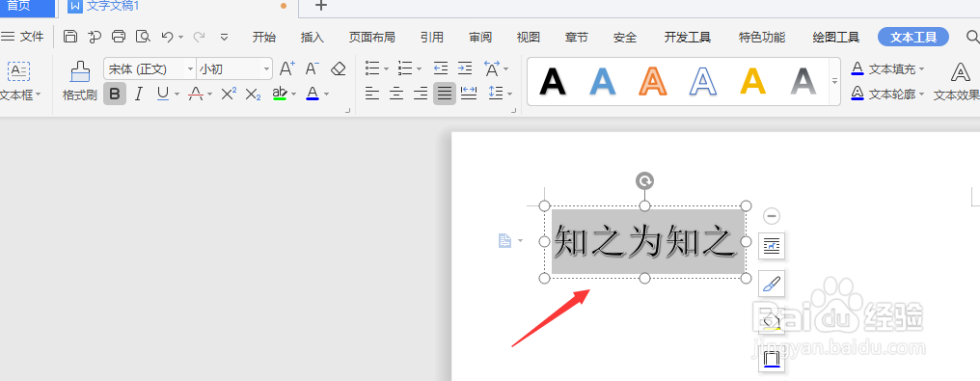Decrease indent icon
The width and height of the screenshot is (980, 381).
click(x=441, y=68)
